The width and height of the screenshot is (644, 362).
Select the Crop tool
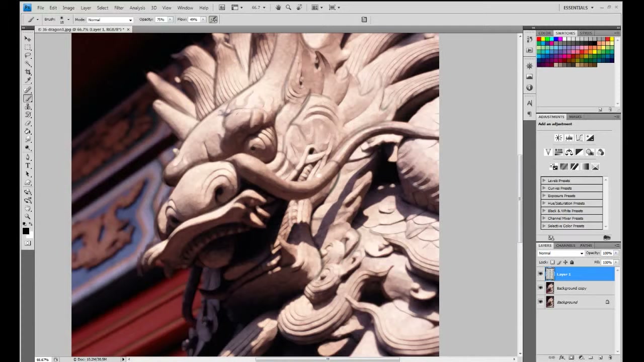pos(28,72)
